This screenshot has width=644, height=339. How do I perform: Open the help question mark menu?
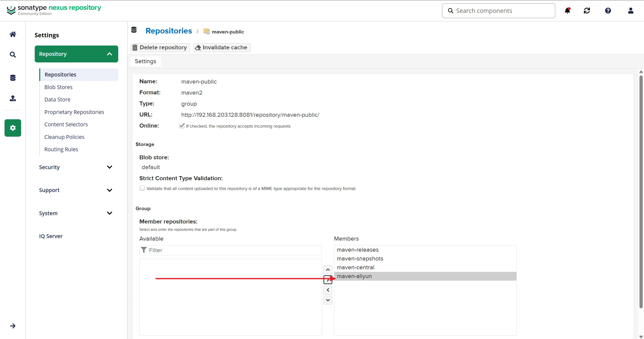pos(608,11)
